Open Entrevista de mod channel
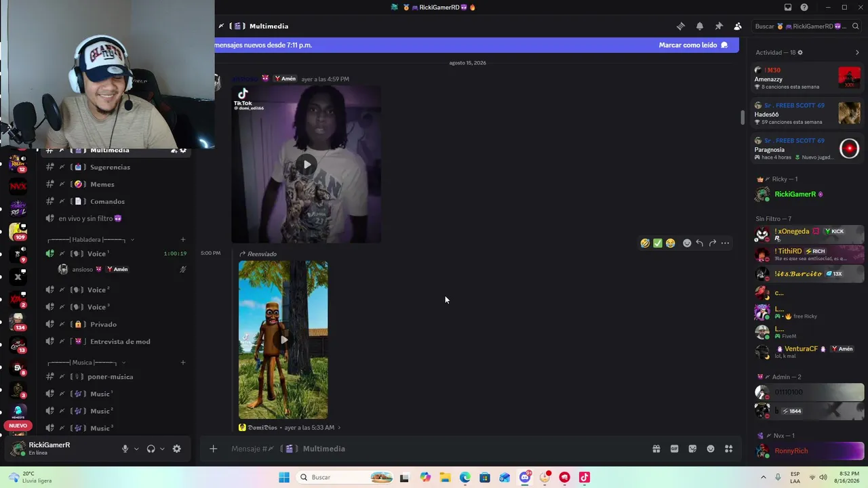The width and height of the screenshot is (868, 488). click(x=116, y=342)
